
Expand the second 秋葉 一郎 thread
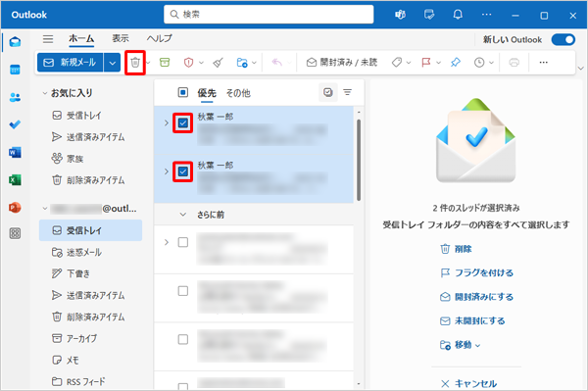tap(167, 171)
